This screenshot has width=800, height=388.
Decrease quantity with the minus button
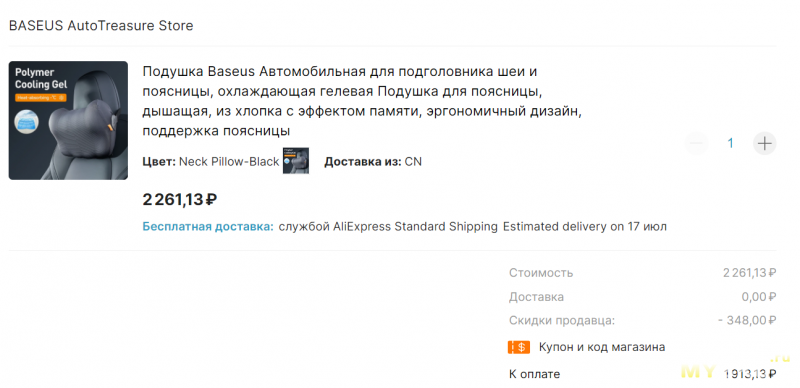[696, 143]
